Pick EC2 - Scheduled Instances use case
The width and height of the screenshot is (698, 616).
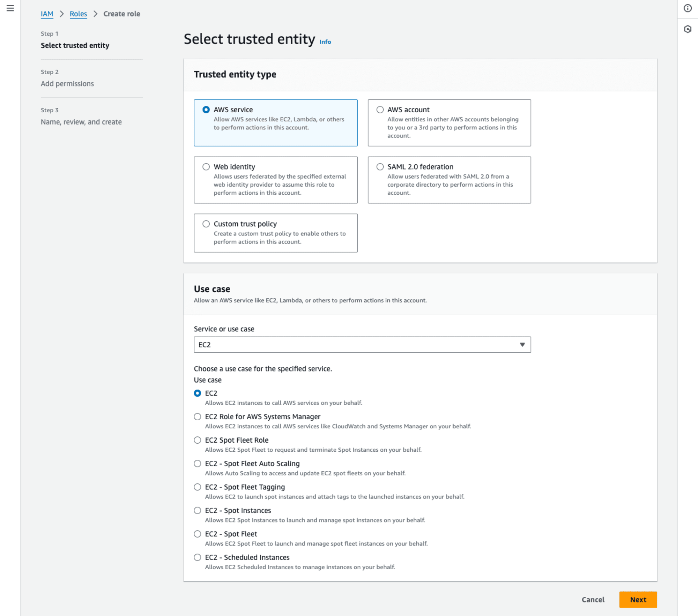coord(198,557)
